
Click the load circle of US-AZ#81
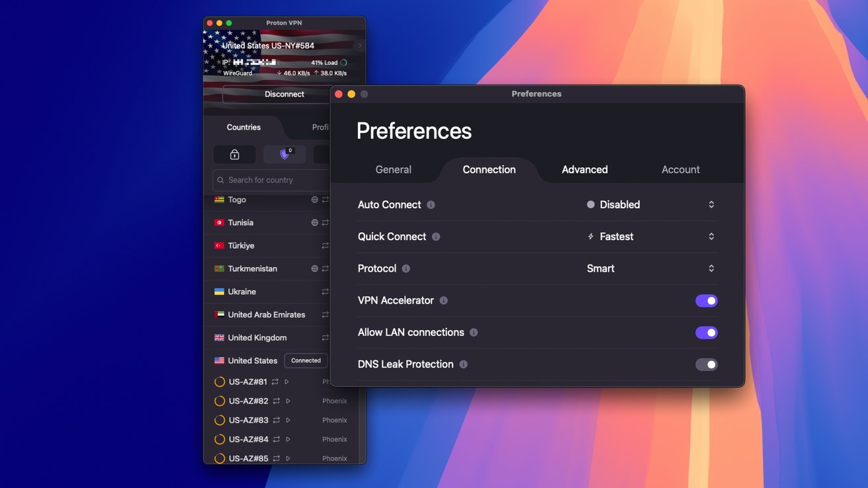point(220,382)
